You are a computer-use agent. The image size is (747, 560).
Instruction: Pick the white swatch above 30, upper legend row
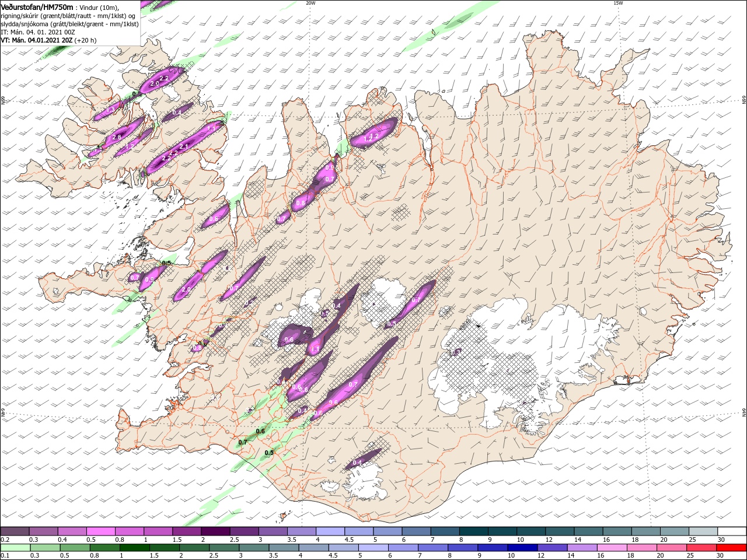(732, 531)
